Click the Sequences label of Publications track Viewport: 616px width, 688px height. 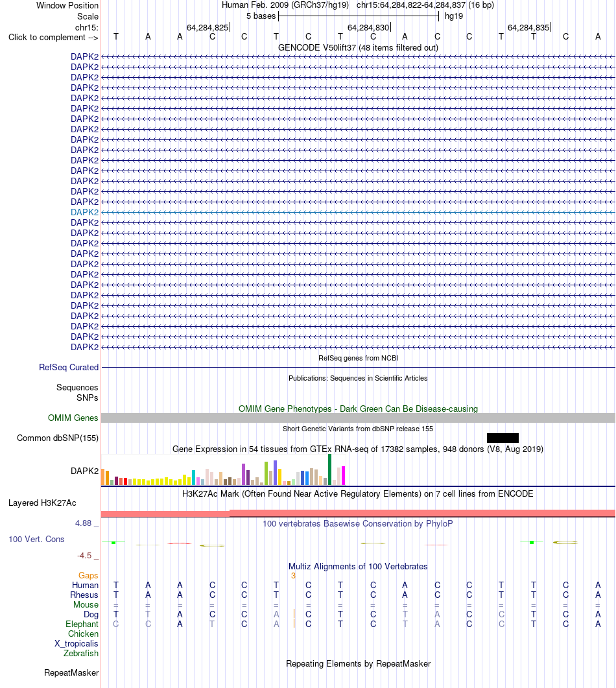(x=77, y=387)
